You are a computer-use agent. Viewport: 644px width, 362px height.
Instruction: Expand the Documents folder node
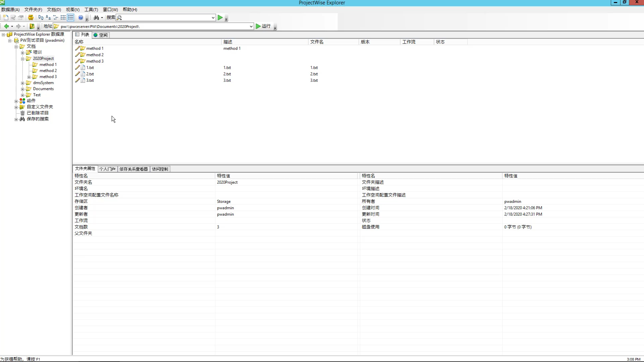click(23, 89)
